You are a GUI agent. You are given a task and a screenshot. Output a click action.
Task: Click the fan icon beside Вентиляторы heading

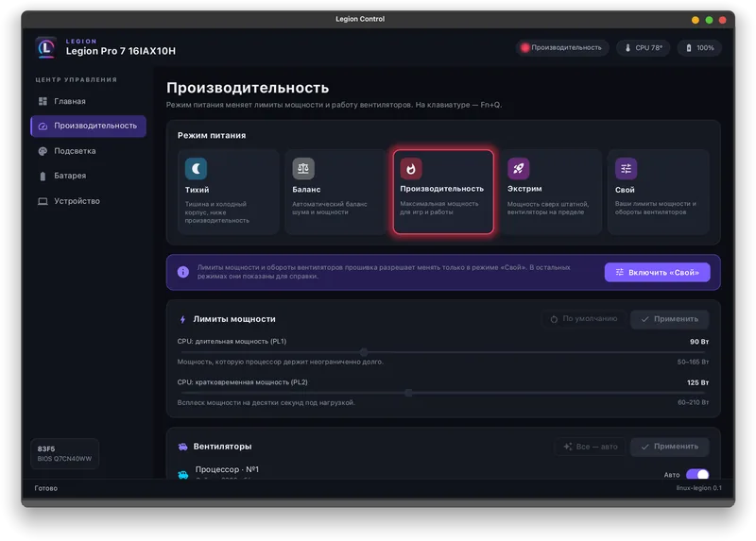click(x=182, y=447)
